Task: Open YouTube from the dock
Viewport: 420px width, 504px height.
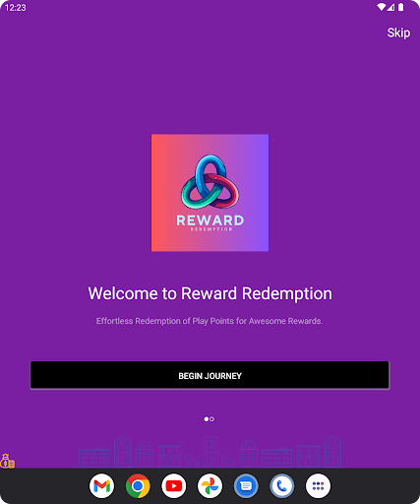Action: tap(174, 485)
